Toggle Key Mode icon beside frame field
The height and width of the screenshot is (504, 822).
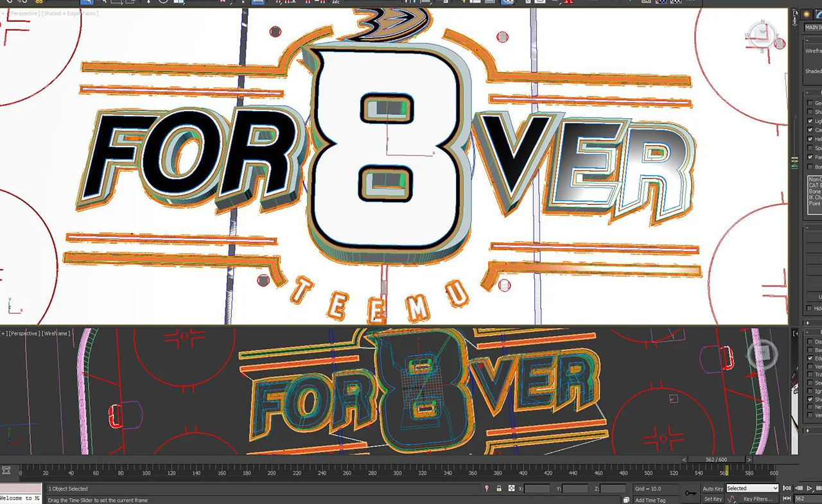click(x=787, y=499)
